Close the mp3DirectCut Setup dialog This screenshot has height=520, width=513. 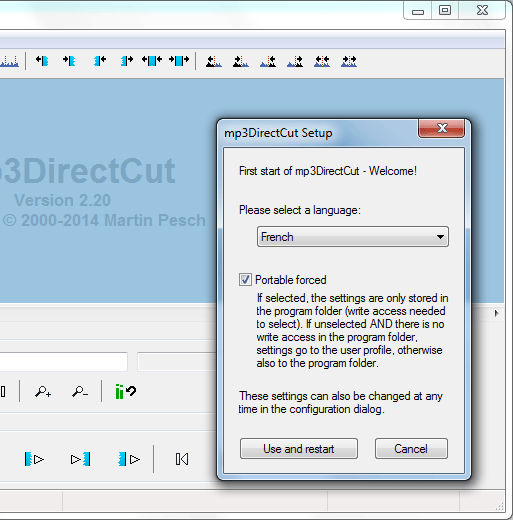click(442, 128)
